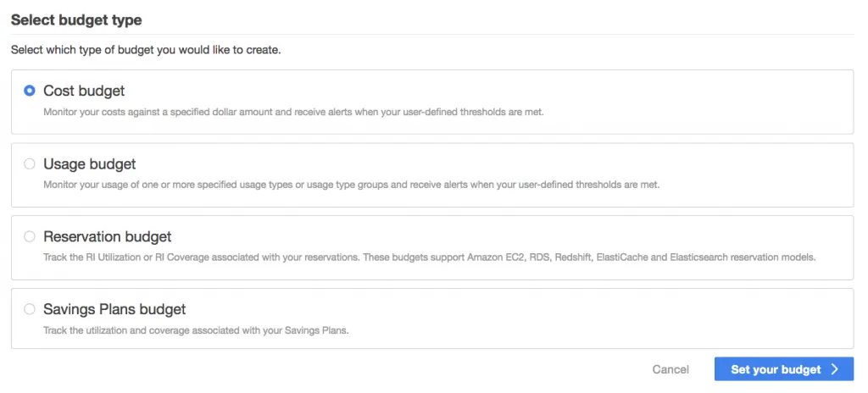
Task: Enable the Savings Plans budget radio button
Action: point(30,309)
